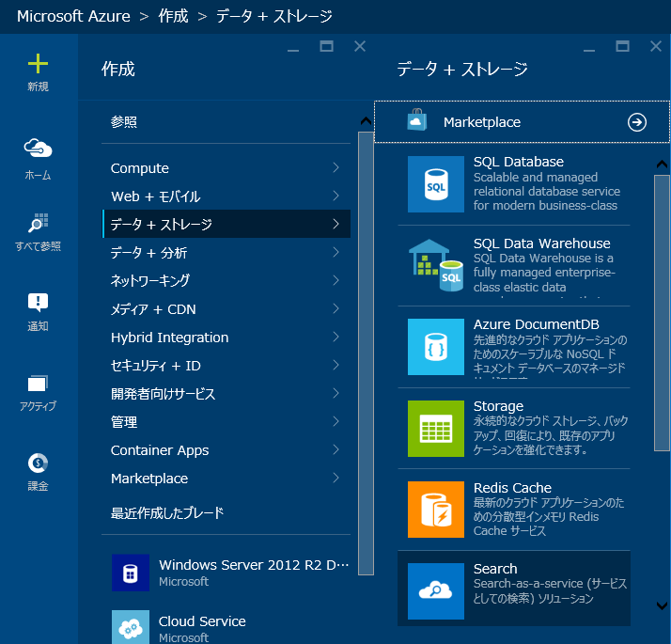This screenshot has height=644, width=671.
Task: Expand the Marketplace category chevron
Action: click(x=335, y=478)
